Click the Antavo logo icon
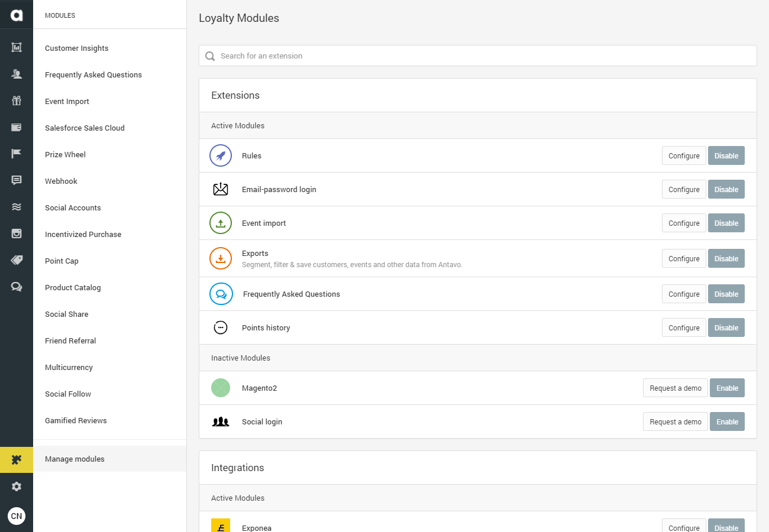The image size is (769, 532). (x=17, y=15)
